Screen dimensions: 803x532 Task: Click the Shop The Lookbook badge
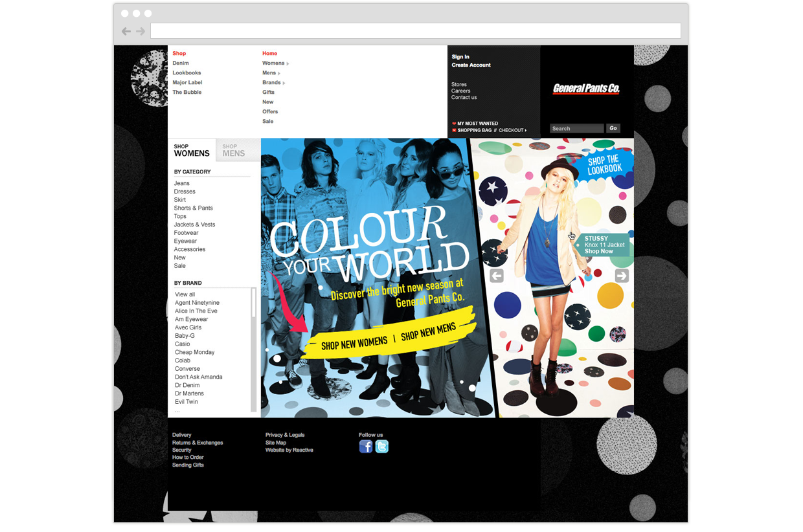coord(605,164)
